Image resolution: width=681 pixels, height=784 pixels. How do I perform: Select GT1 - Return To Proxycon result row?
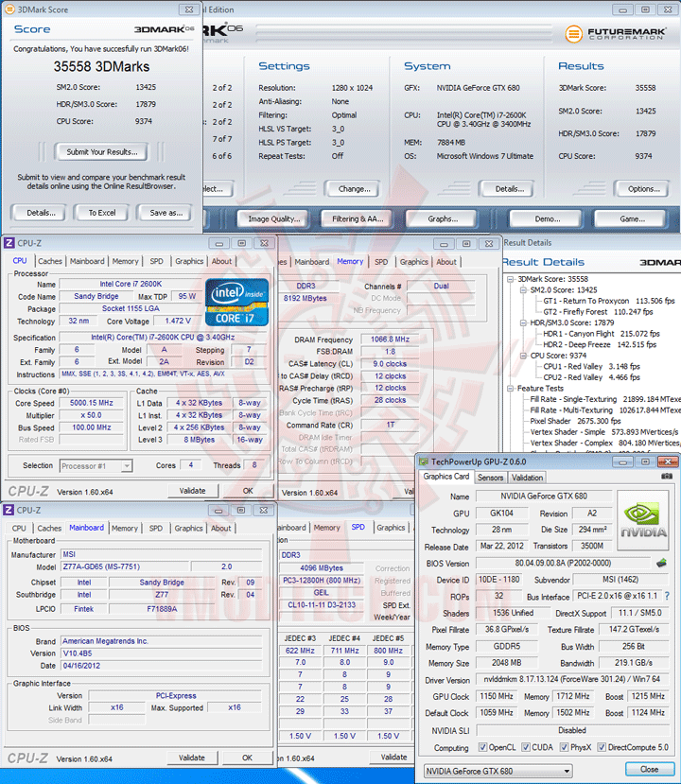[609, 301]
